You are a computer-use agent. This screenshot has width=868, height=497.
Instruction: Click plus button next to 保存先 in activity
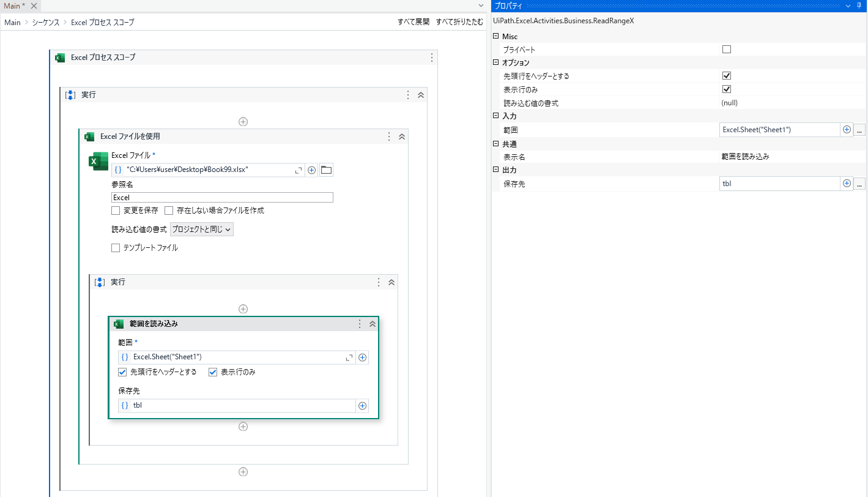point(362,405)
